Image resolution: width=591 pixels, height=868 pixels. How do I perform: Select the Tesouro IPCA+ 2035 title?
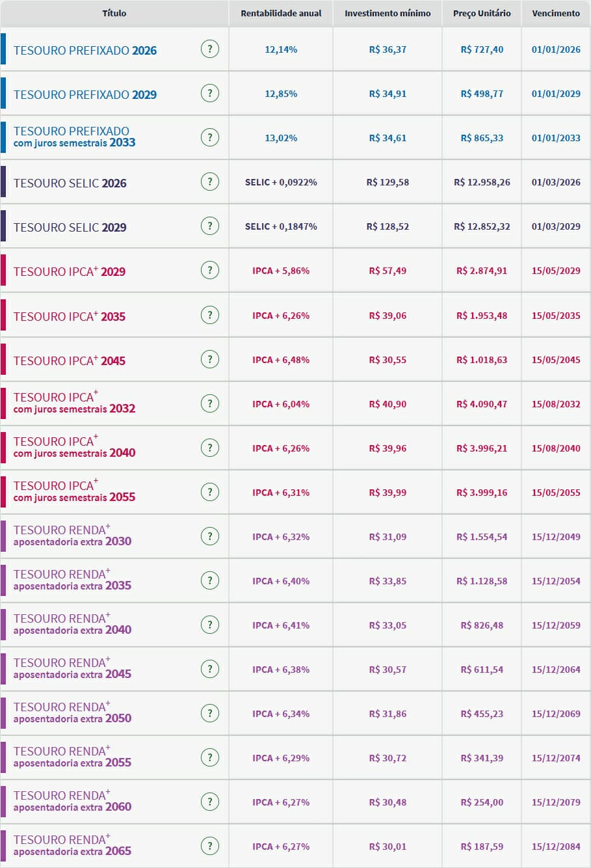pos(70,316)
